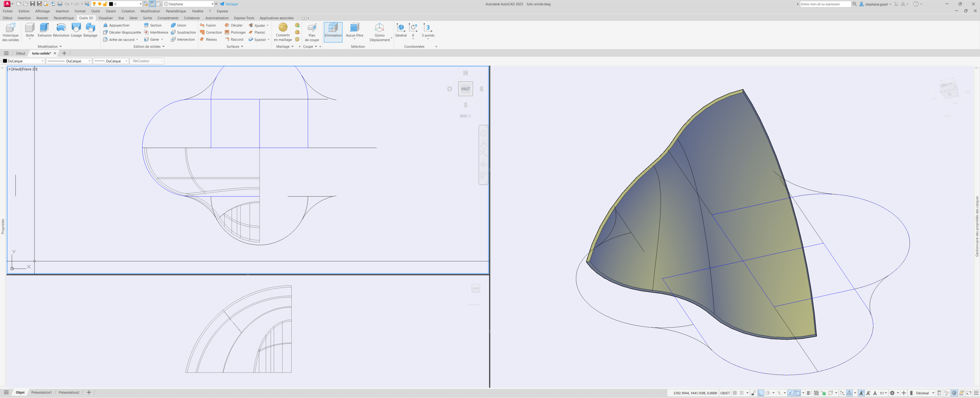Select the Balayage sweep tool

(90, 30)
